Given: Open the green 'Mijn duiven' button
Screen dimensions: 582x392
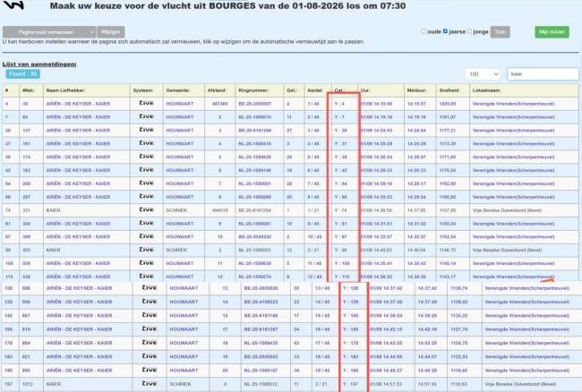Looking at the screenshot, I should coord(552,32).
